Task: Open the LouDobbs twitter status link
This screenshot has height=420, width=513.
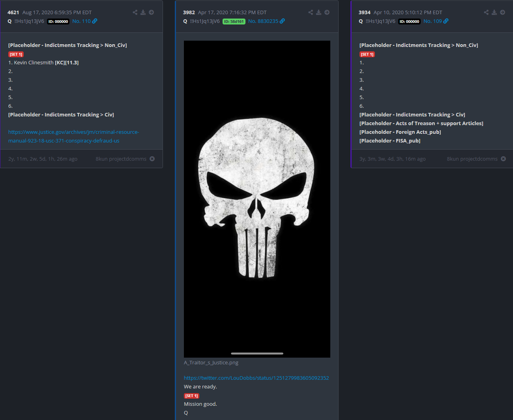Action: (256, 378)
